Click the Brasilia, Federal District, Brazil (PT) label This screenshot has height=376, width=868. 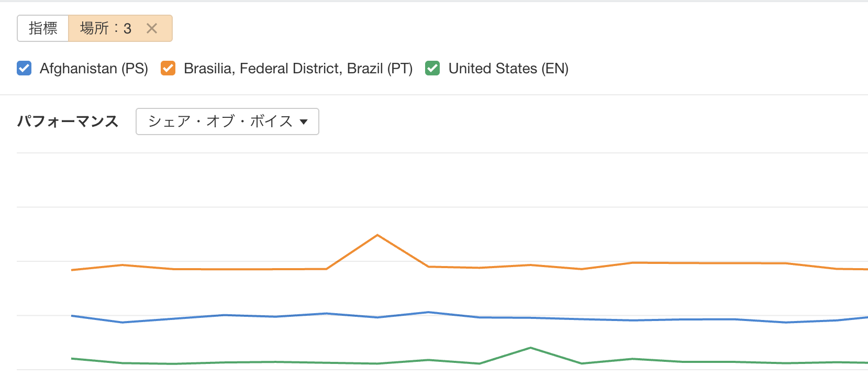298,69
